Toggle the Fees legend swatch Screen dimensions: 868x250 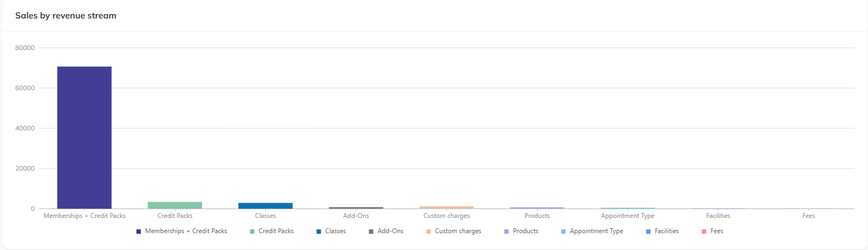point(704,232)
